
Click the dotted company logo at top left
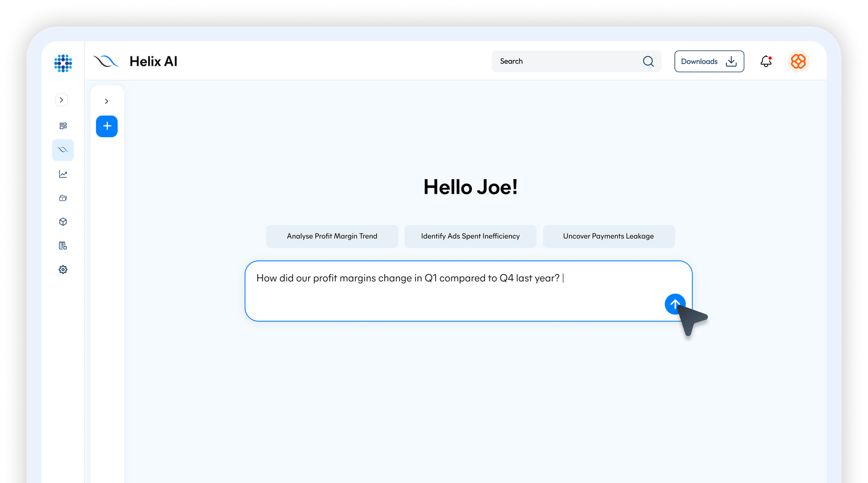tap(63, 63)
